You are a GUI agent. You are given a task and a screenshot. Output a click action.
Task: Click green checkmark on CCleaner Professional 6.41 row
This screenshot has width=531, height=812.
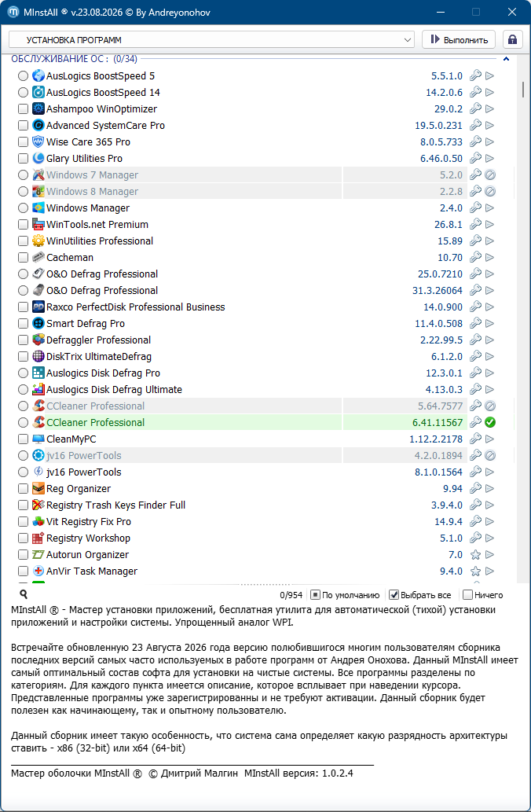coord(490,423)
